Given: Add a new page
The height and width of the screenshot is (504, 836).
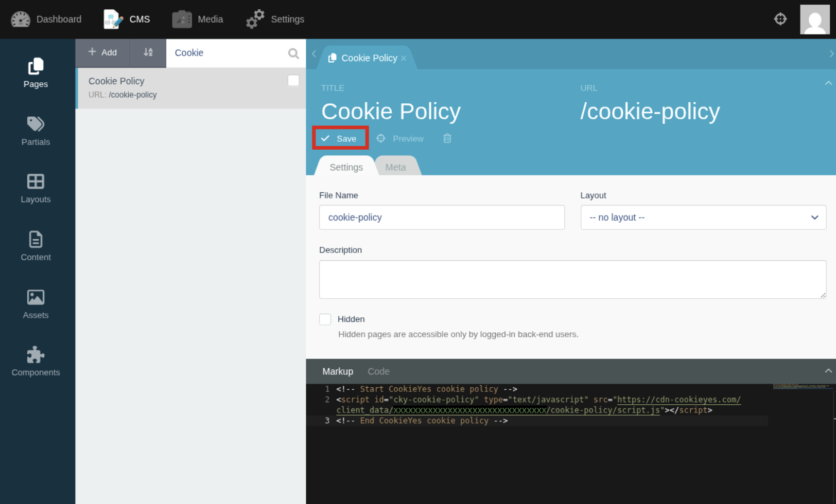Looking at the screenshot, I should click(x=102, y=52).
